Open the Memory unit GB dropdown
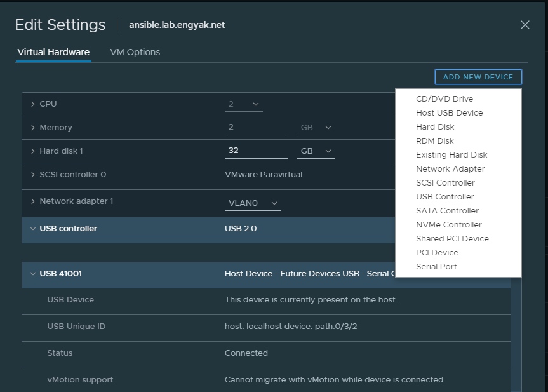 point(316,128)
